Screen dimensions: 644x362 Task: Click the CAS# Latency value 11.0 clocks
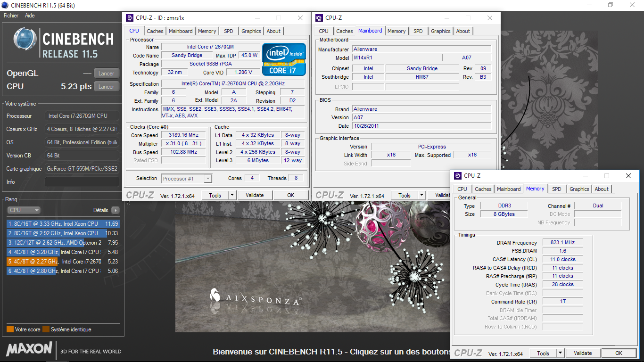pyautogui.click(x=562, y=260)
